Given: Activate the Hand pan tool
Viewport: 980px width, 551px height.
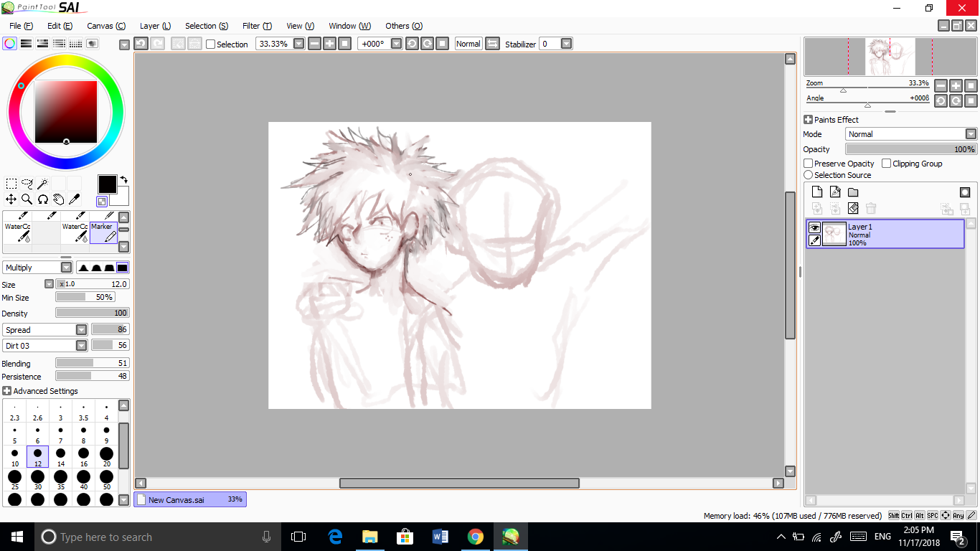Looking at the screenshot, I should coord(58,199).
